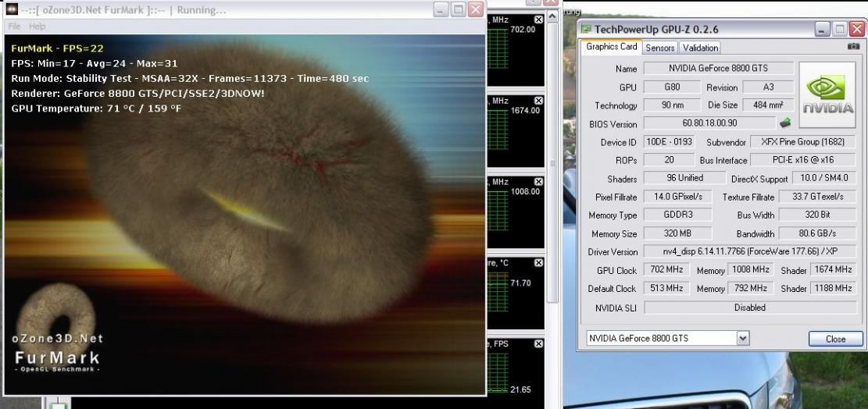Click the Driver Version field nv4_disp 6.14.11.7766
Screen dimensions: 868x409
(x=749, y=251)
